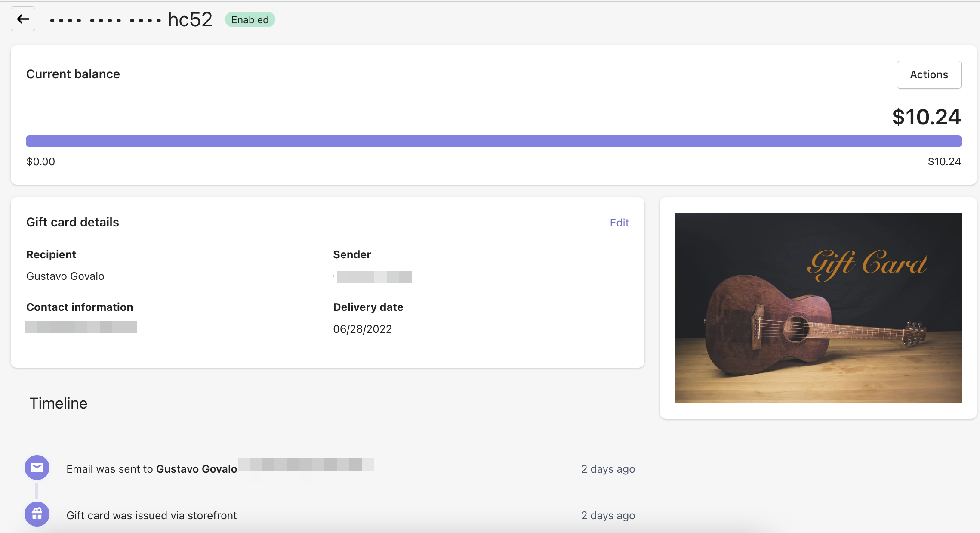
Task: Click the $10.24 current balance amount
Action: [926, 117]
